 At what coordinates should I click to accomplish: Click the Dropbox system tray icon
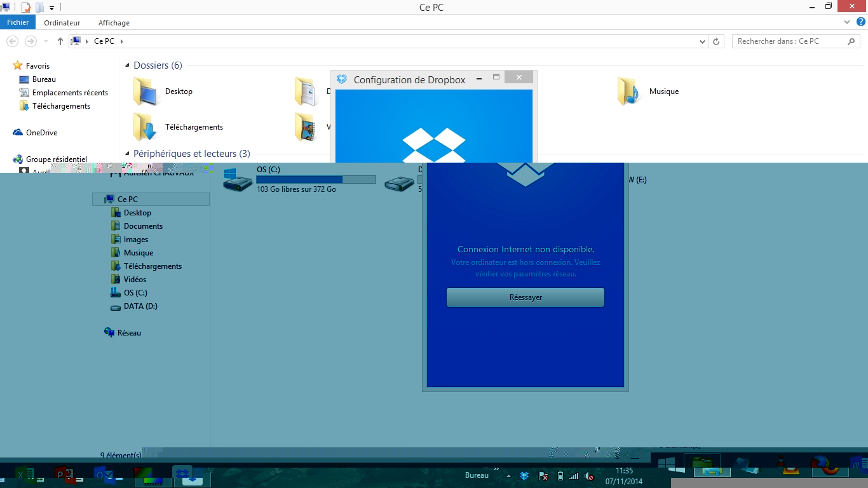tap(524, 476)
